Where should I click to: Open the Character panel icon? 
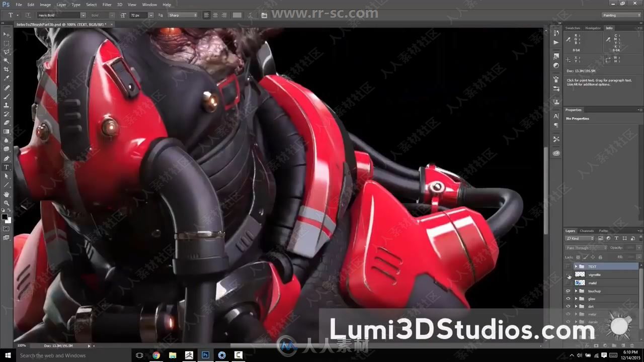(556, 116)
